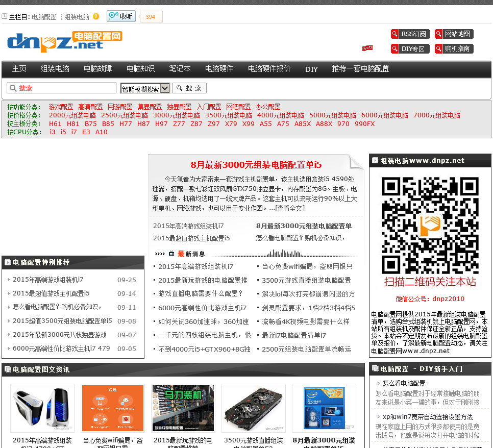This screenshot has width=493, height=448.
Task: Open the 电脑知识 menu item
Action: click(140, 68)
